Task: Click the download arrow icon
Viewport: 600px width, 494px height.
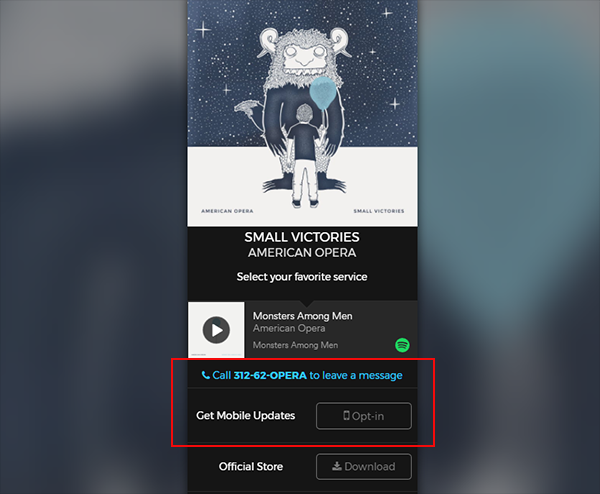Action: point(337,466)
